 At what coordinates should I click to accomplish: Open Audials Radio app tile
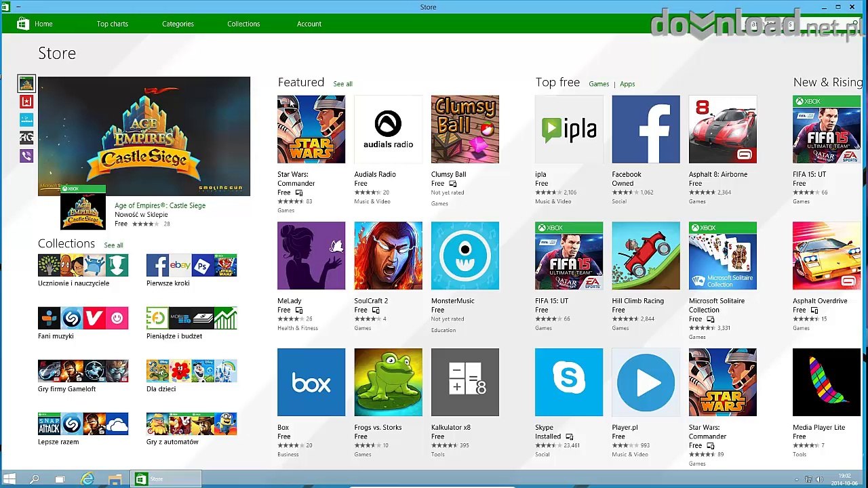pos(388,129)
